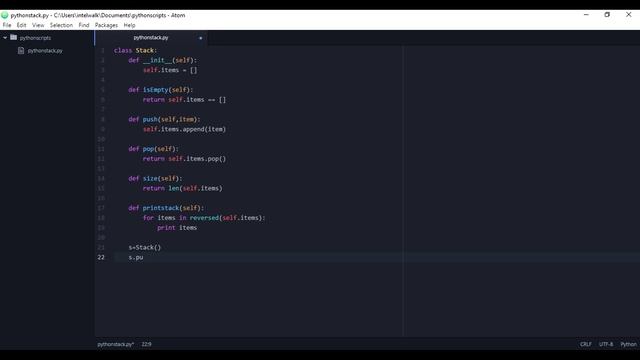Switch to the pythonstack.py editor tab
The height and width of the screenshot is (360, 640).
(151, 38)
